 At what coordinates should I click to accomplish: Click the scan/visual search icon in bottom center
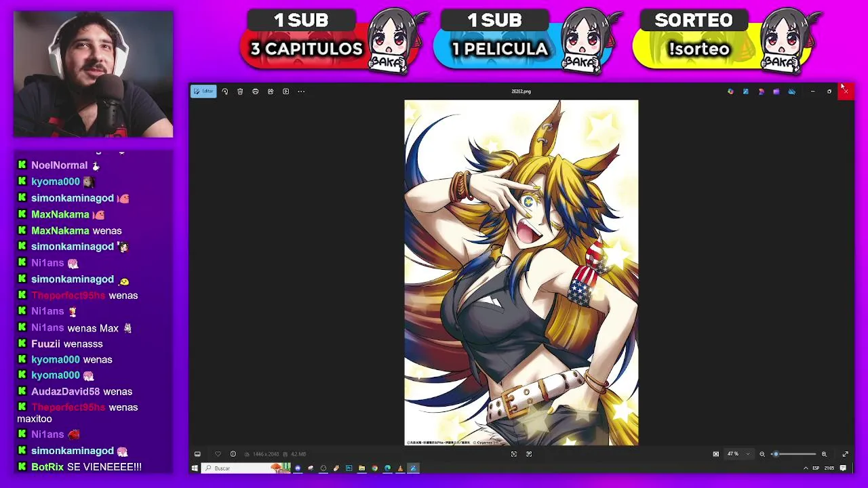[529, 454]
